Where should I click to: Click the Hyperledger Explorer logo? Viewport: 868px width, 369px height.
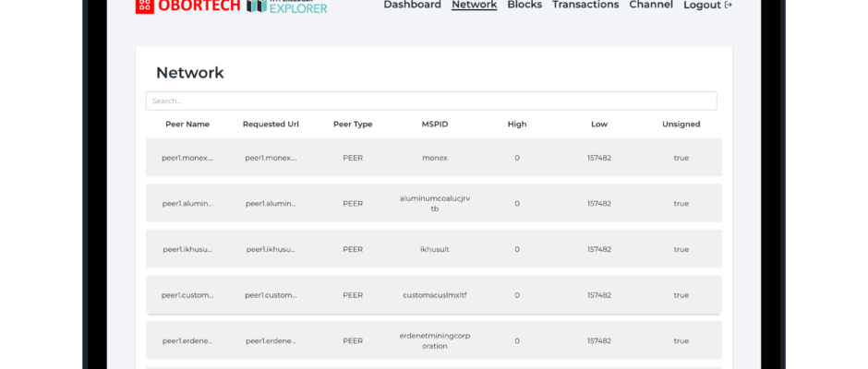tap(286, 6)
